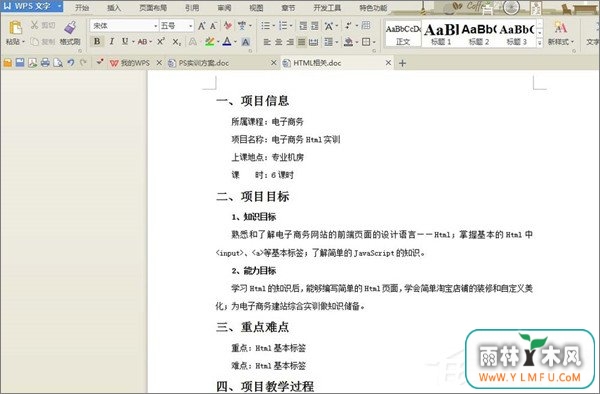Expand styles gallery more arrow
600x394 pixels.
[539, 43]
